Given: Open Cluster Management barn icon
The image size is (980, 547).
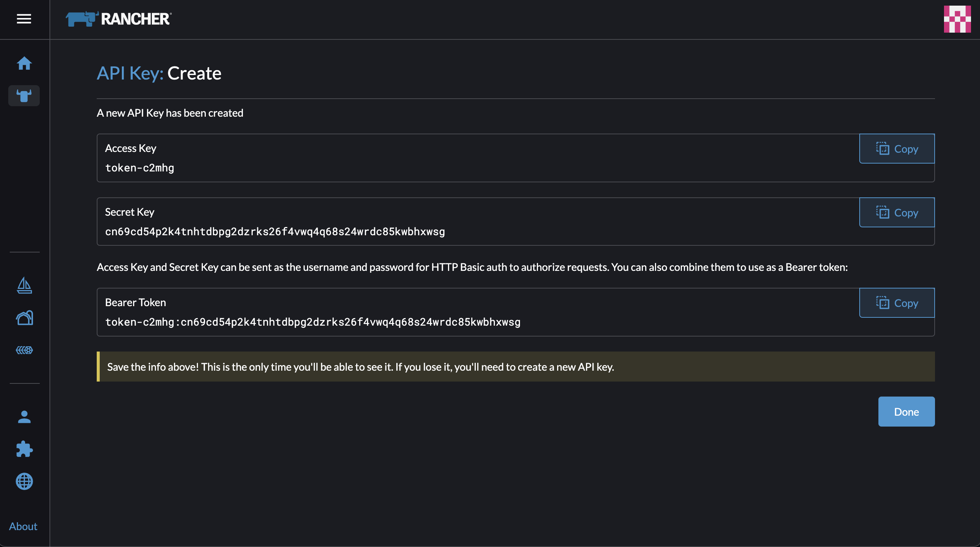Looking at the screenshot, I should coord(24,318).
